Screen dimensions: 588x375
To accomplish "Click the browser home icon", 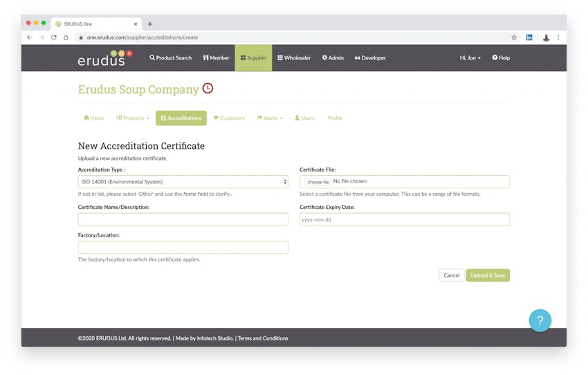I will tap(66, 37).
